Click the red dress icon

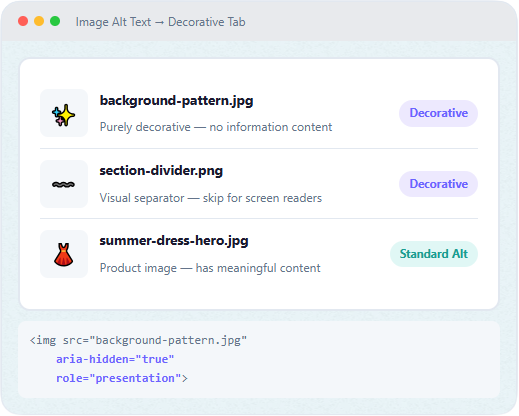(64, 254)
